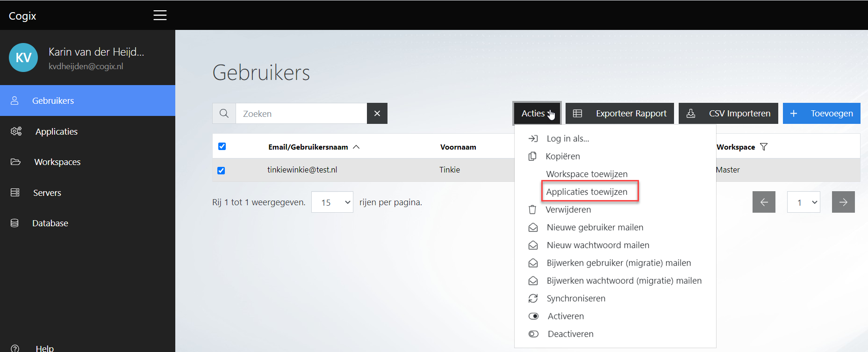The height and width of the screenshot is (352, 868).
Task: Choose Applicaties toewijzen menu item
Action: [x=587, y=192]
